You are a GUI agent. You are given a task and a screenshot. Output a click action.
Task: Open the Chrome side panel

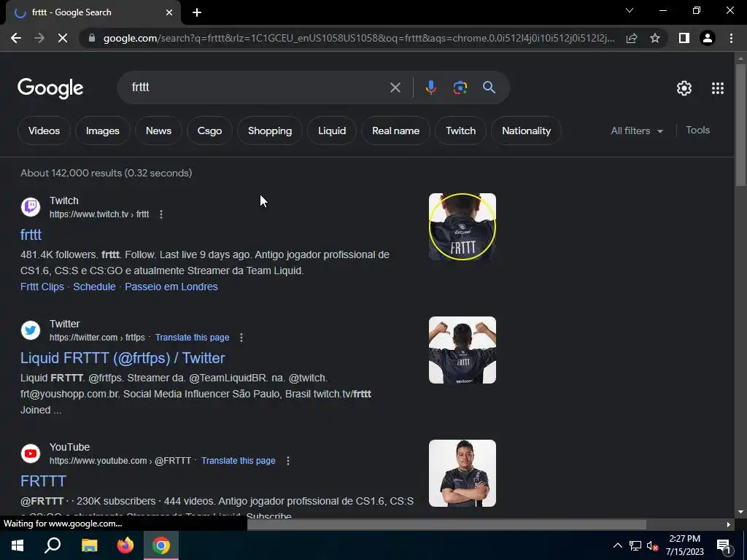[684, 38]
